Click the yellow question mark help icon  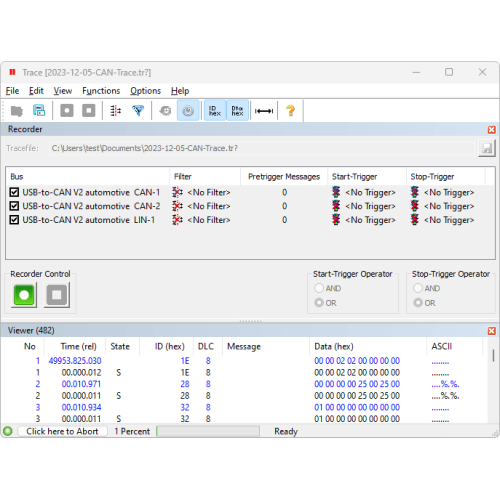coord(291,111)
